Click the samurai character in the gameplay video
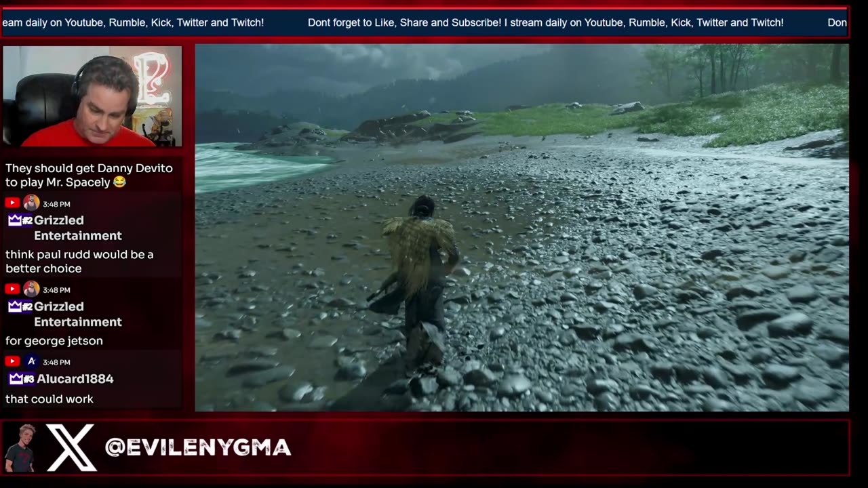 (x=419, y=285)
